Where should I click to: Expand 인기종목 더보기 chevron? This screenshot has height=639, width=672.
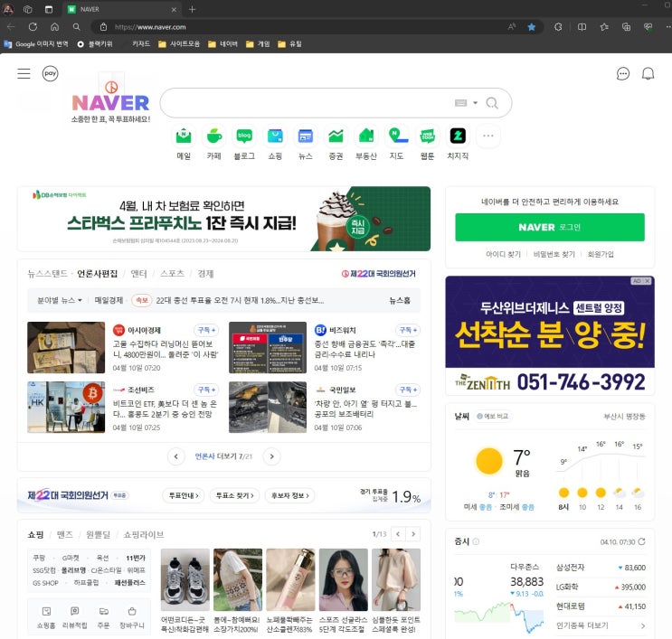point(643,625)
